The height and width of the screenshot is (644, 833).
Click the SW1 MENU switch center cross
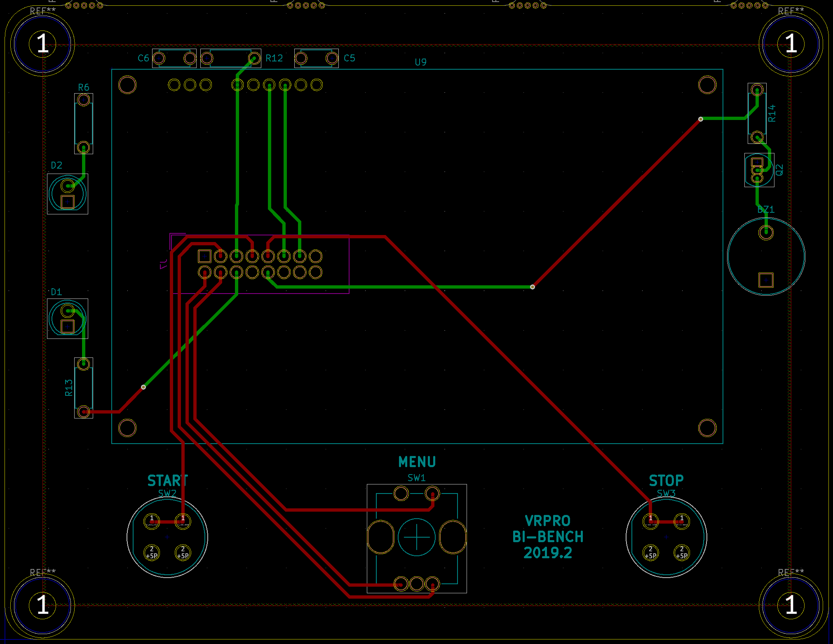click(x=416, y=537)
